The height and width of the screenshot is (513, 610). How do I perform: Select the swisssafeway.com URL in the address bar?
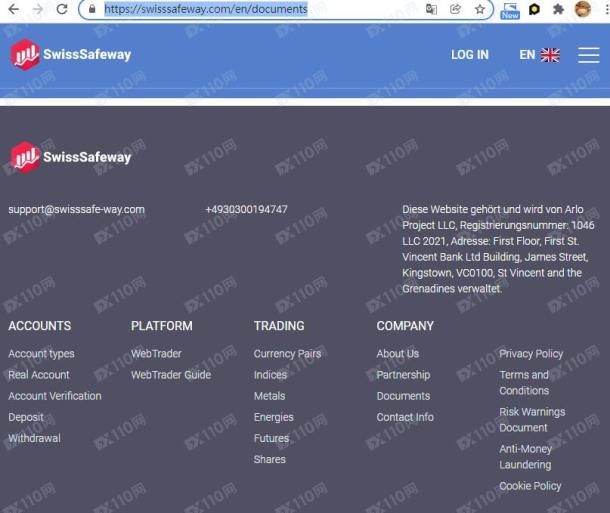(x=206, y=9)
